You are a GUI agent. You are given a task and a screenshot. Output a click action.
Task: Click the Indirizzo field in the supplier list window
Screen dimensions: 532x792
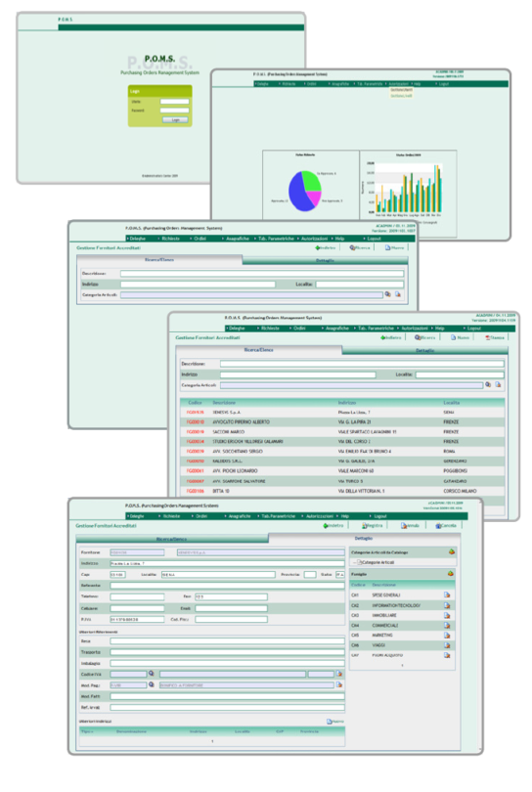298,374
